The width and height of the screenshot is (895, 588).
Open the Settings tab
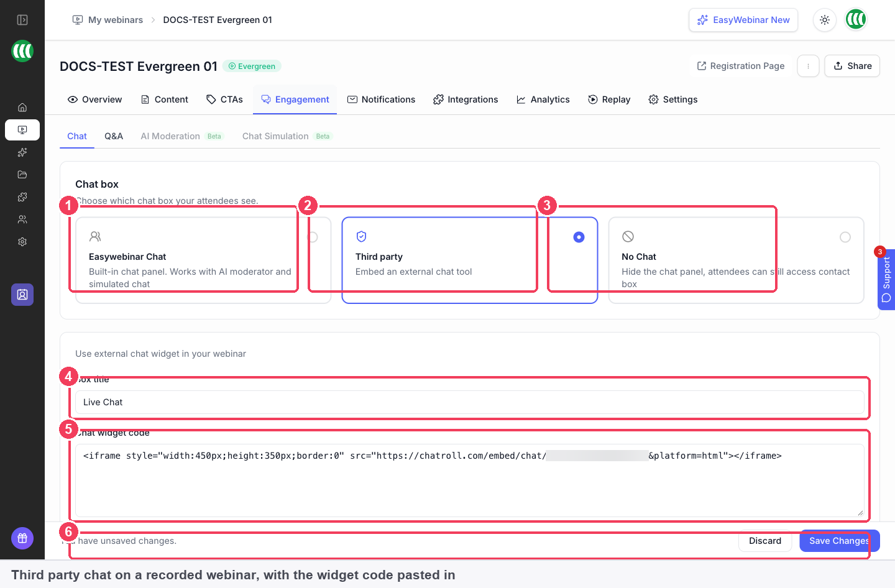tap(673, 99)
